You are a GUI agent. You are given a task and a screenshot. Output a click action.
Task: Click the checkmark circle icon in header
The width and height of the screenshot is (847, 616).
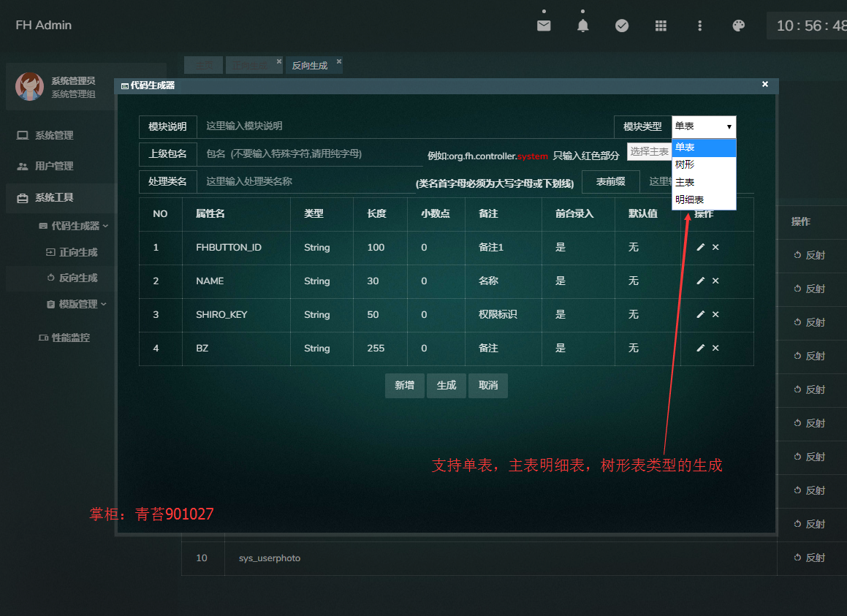[x=622, y=26]
